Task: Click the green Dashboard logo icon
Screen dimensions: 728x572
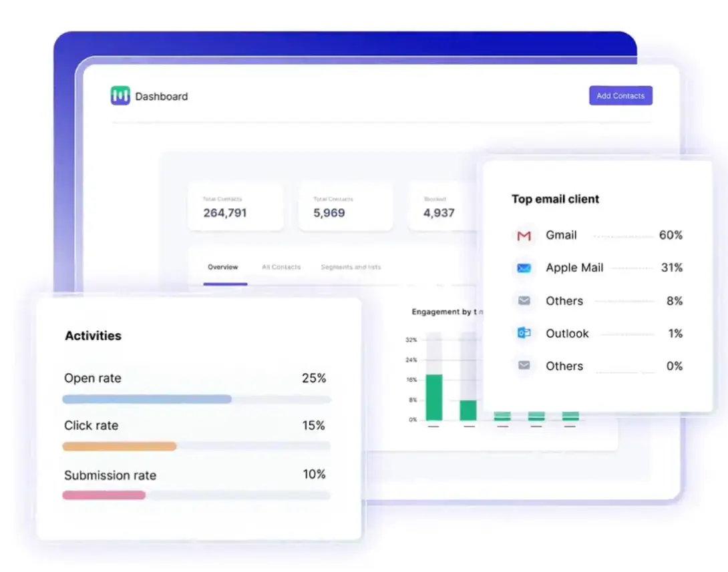Action: (120, 96)
